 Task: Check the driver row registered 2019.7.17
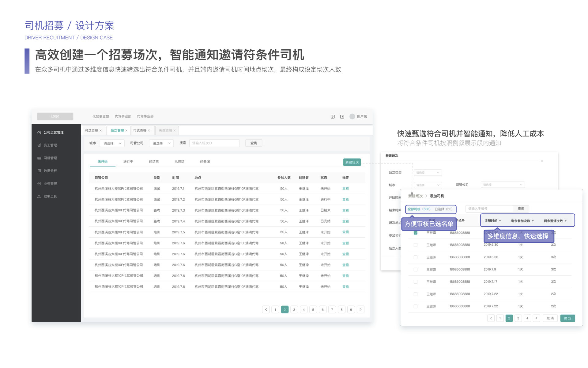click(416, 282)
